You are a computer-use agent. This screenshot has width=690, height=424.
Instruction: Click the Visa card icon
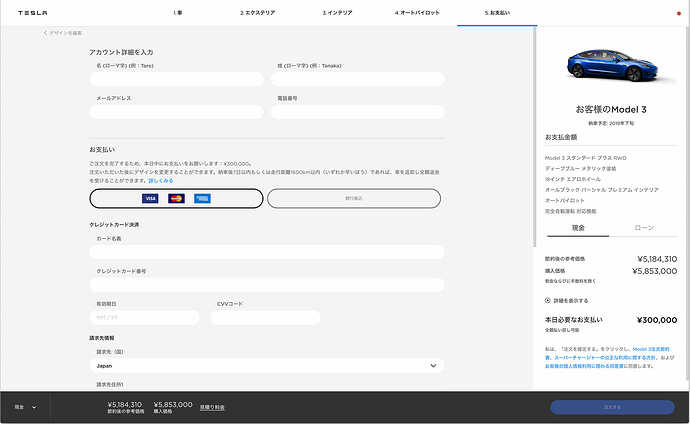(150, 198)
